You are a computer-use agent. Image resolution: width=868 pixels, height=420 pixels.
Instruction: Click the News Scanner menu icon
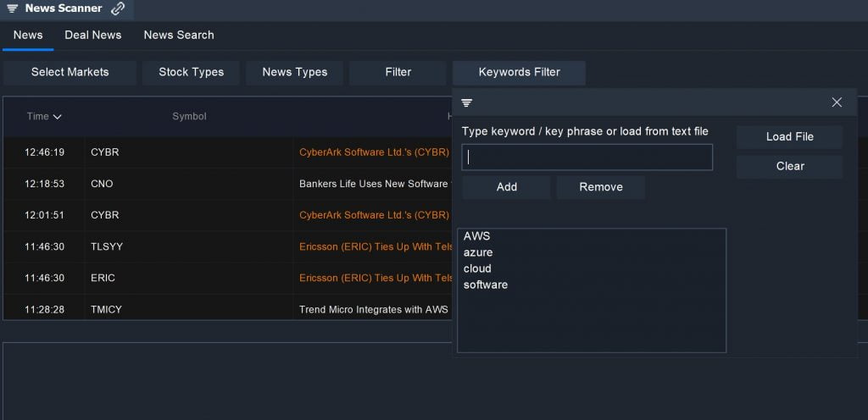(x=12, y=8)
